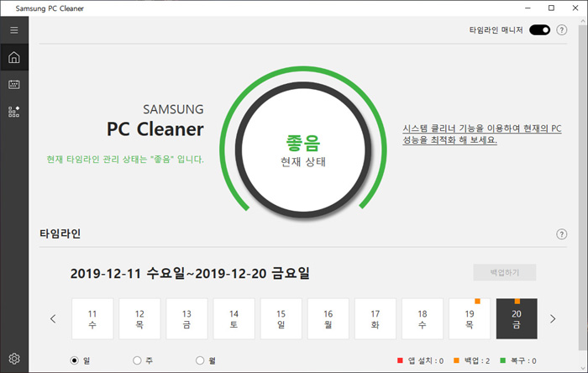
Task: Click the 타임라인 section heading
Action: [60, 234]
